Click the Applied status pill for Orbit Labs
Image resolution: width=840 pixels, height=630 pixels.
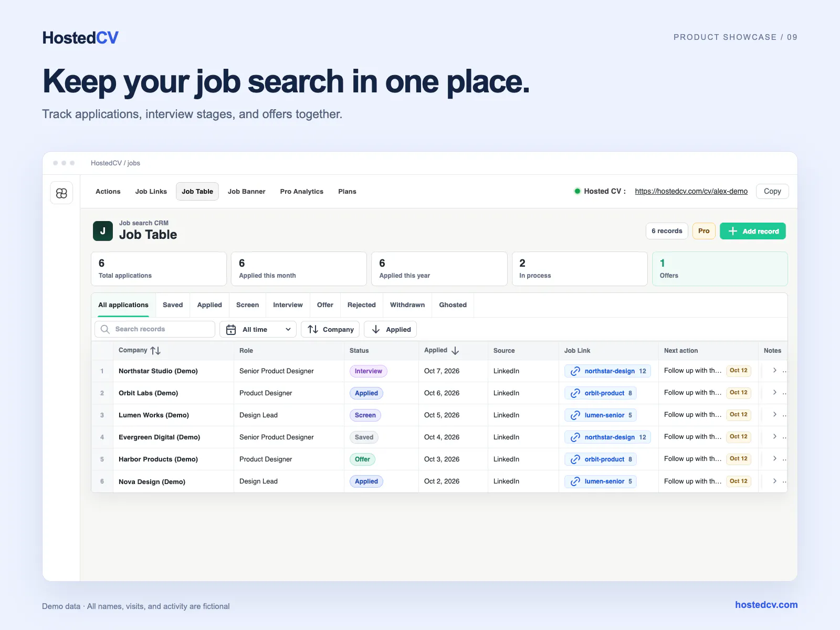tap(366, 393)
